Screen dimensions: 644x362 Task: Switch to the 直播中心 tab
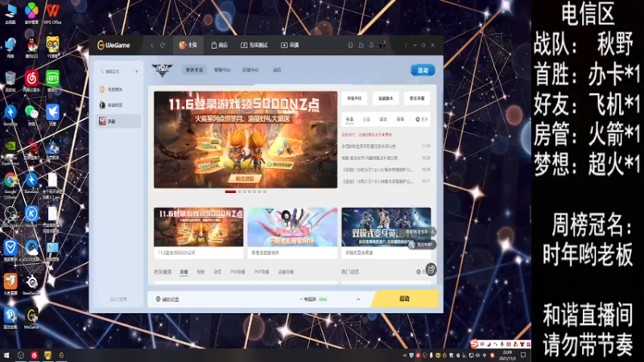tap(250, 70)
